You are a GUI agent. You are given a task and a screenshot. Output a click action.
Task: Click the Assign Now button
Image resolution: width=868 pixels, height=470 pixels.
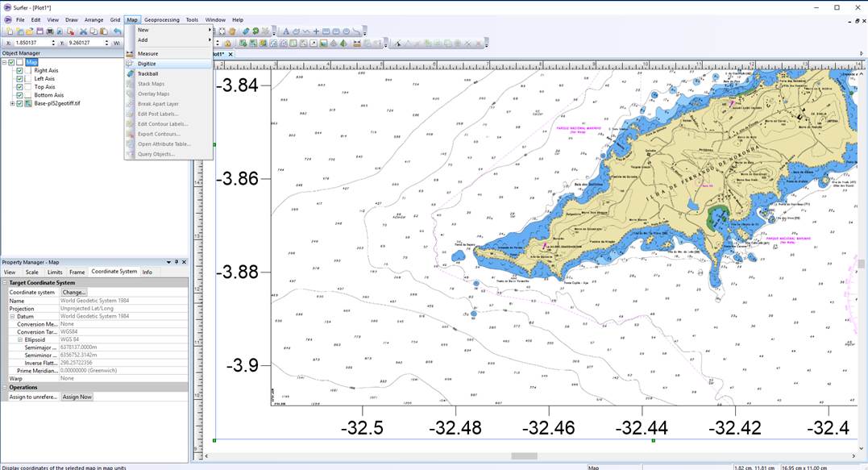point(77,397)
